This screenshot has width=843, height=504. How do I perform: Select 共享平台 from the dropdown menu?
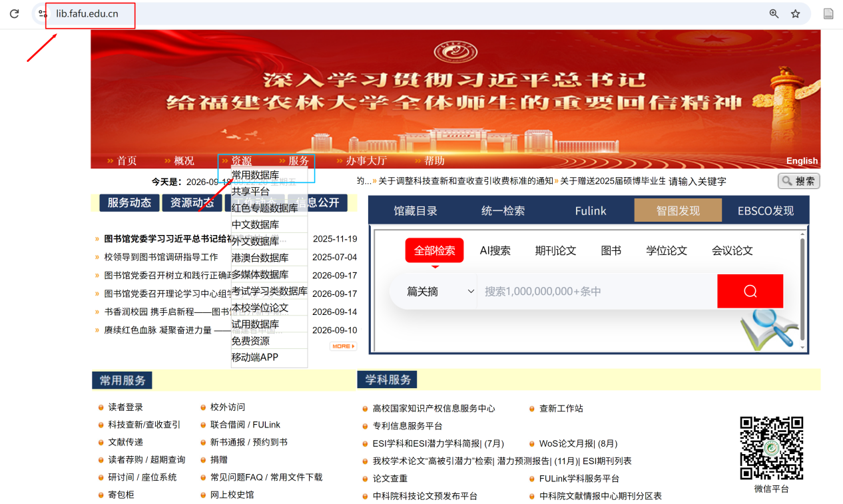[x=269, y=191]
